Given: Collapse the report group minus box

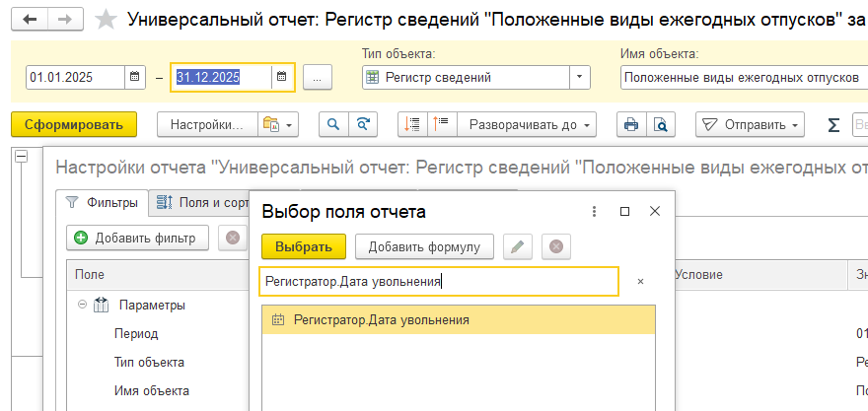Looking at the screenshot, I should click(x=21, y=157).
